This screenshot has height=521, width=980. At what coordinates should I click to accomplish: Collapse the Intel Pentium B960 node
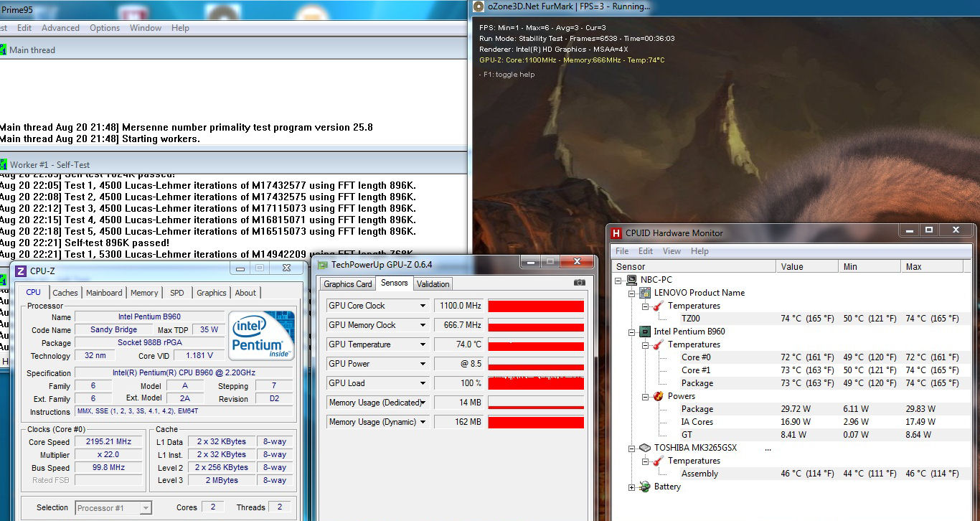pos(632,332)
